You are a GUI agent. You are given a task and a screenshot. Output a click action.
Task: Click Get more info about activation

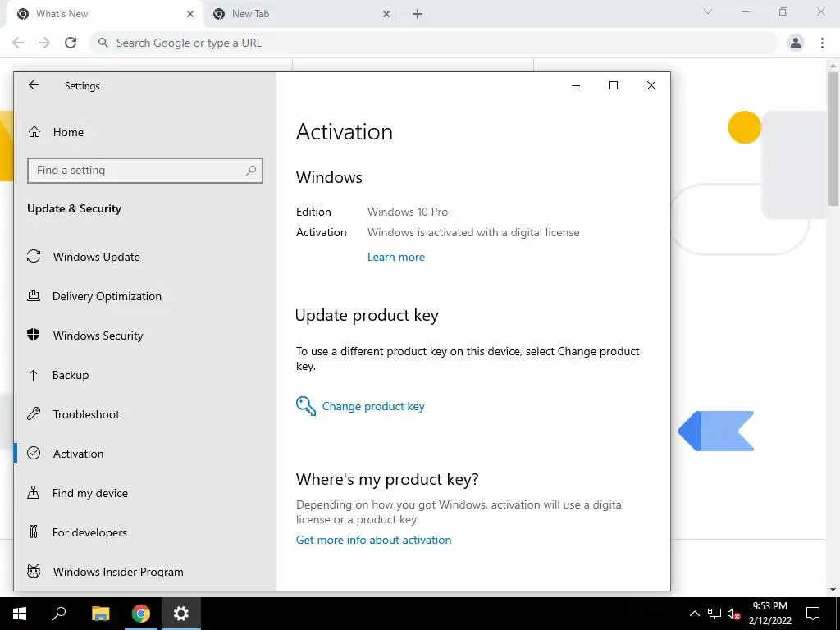(x=373, y=540)
